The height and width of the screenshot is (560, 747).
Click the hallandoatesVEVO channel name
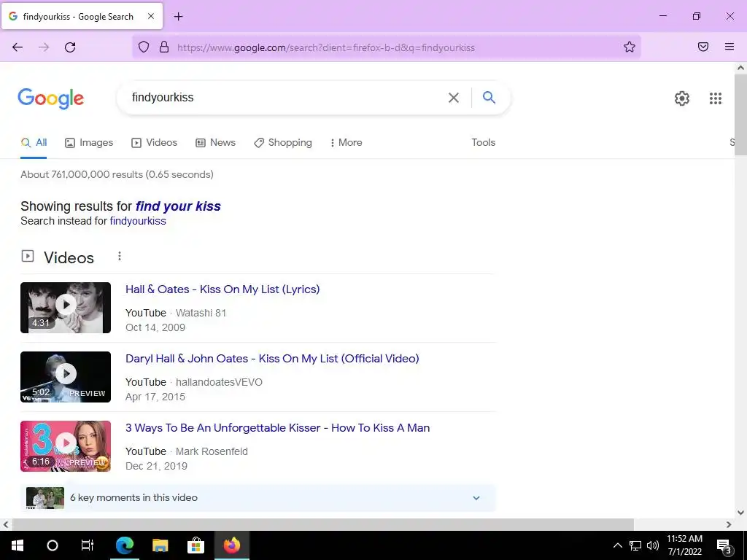click(219, 382)
